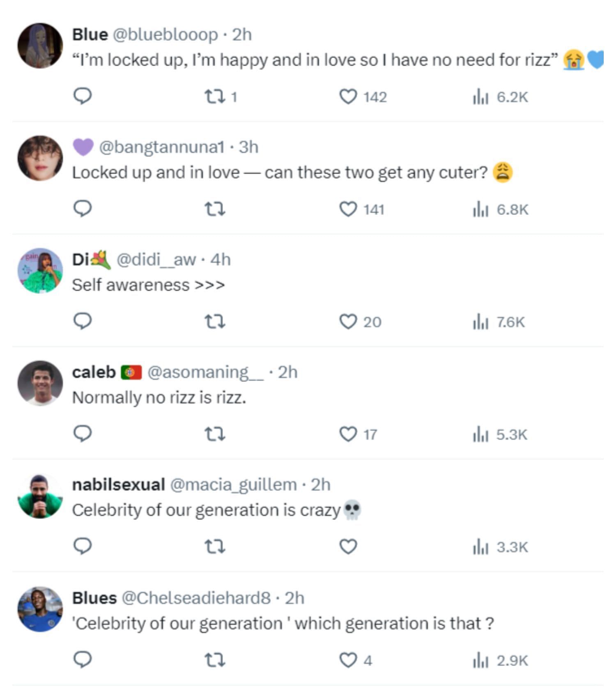This screenshot has height=698, width=616.
Task: Retweet nabilsexual's celebrity tweet
Action: point(215,547)
